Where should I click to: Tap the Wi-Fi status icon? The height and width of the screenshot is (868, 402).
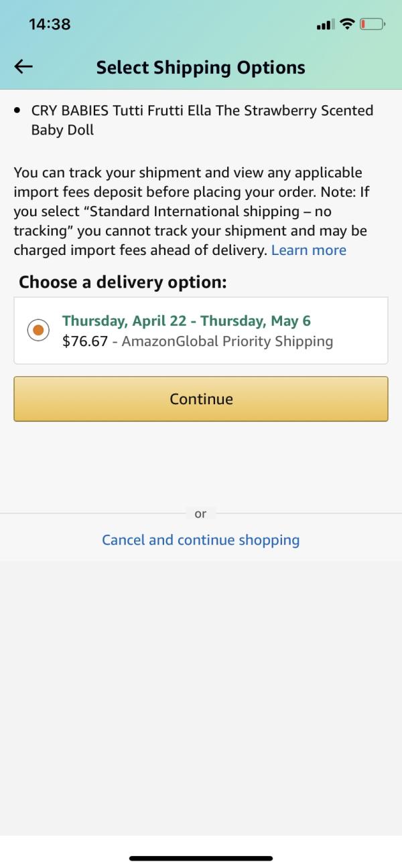pyautogui.click(x=346, y=25)
